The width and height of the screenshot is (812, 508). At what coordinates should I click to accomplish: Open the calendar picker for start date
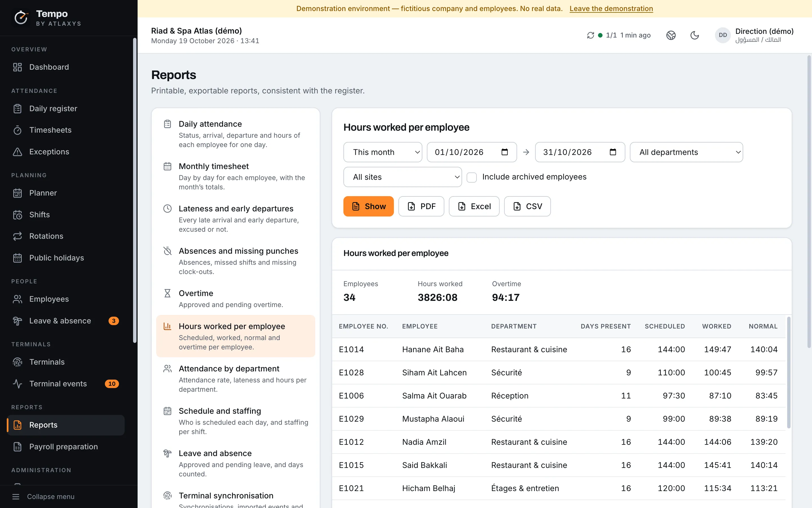[504, 152]
